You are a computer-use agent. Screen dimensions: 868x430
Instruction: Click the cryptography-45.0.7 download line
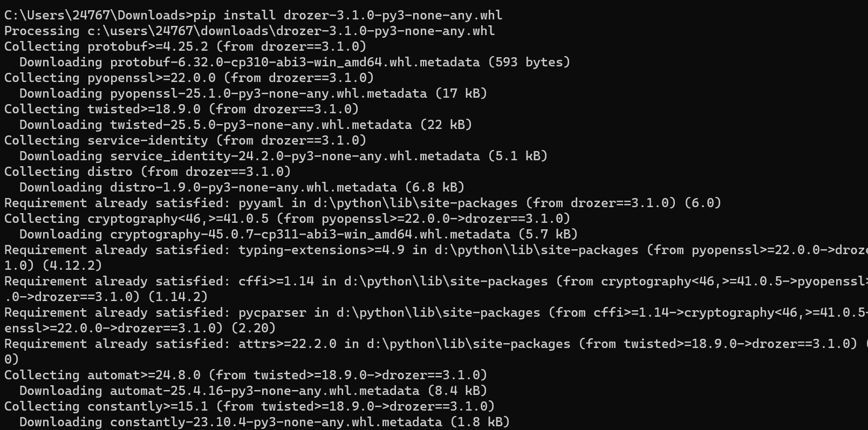(x=298, y=234)
